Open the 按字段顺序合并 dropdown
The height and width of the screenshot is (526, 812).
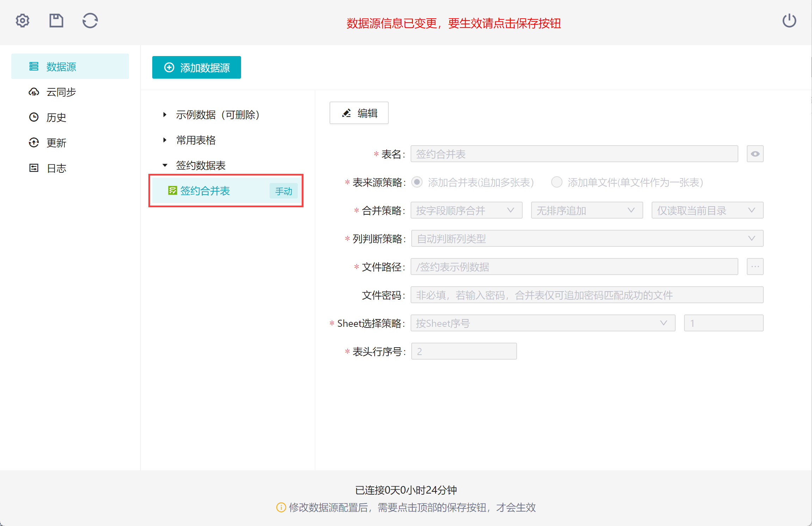click(x=466, y=210)
